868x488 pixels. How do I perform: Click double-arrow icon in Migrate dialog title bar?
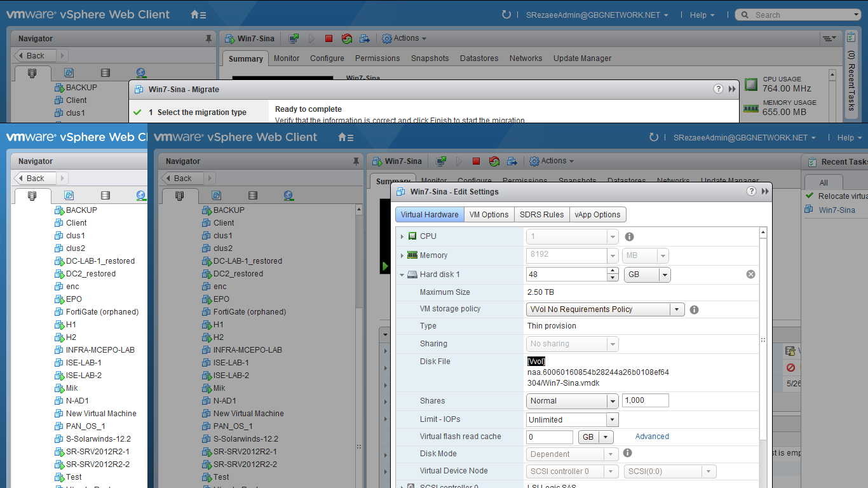[732, 89]
